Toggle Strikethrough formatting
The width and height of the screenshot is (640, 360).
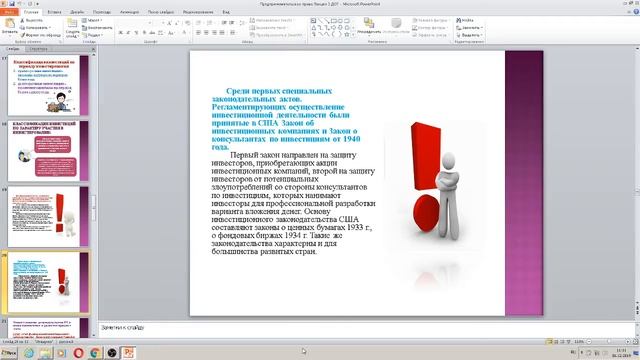tap(152, 33)
